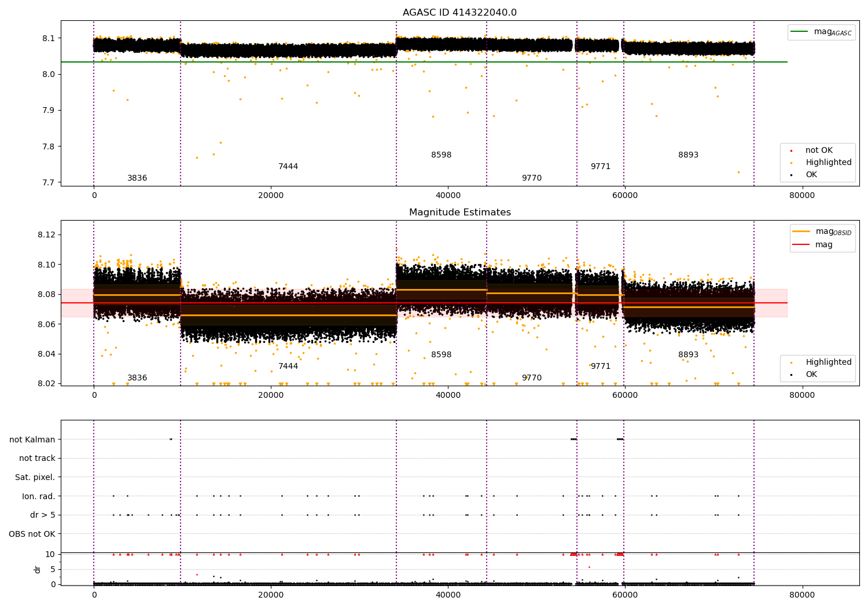
Task: Select the orange mag OBSID legend entry
Action: 822,232
